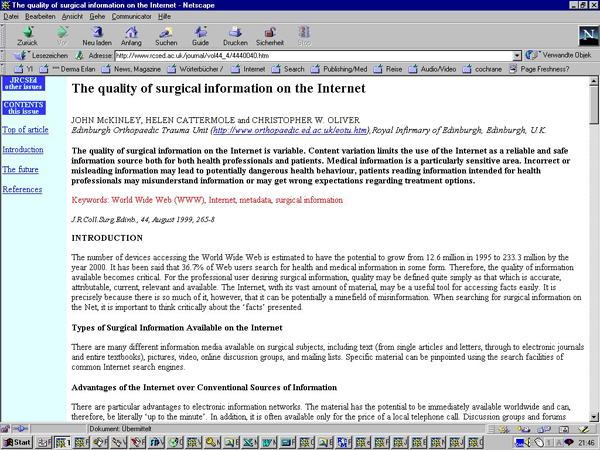600x450 pixels.
Task: Open the Windows Start button
Action: point(17,441)
